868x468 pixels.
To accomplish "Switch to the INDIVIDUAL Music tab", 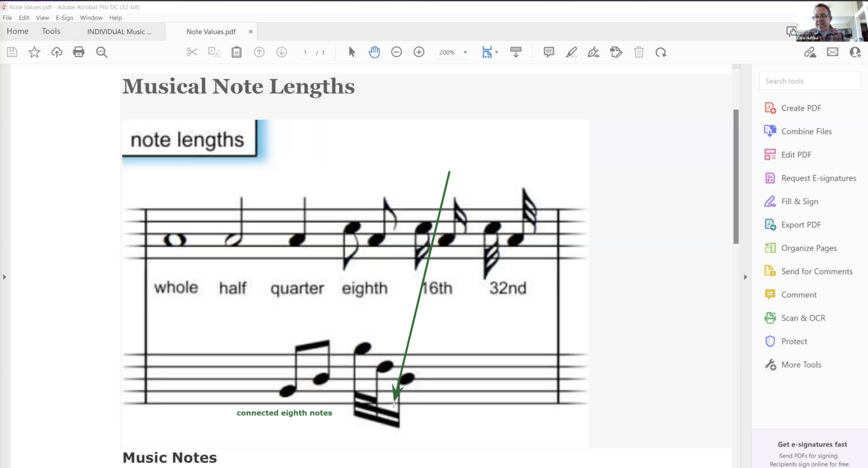I will click(119, 31).
